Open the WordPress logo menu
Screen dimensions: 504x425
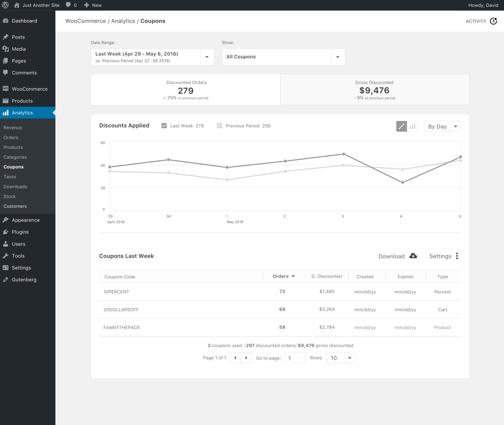(x=5, y=5)
